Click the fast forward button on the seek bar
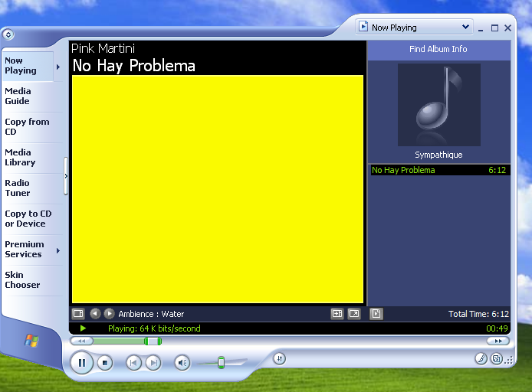 [498, 341]
